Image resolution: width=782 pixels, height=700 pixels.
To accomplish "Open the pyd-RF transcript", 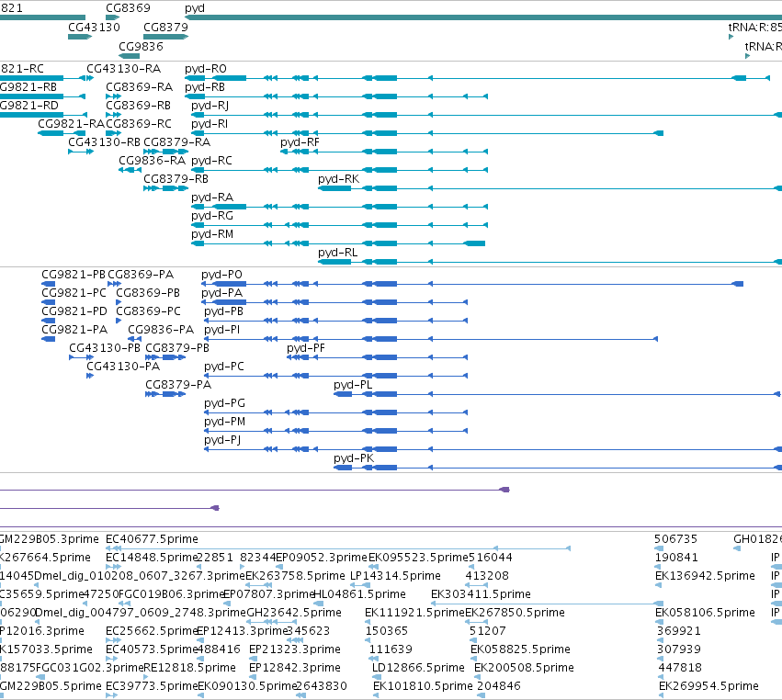I will click(300, 142).
